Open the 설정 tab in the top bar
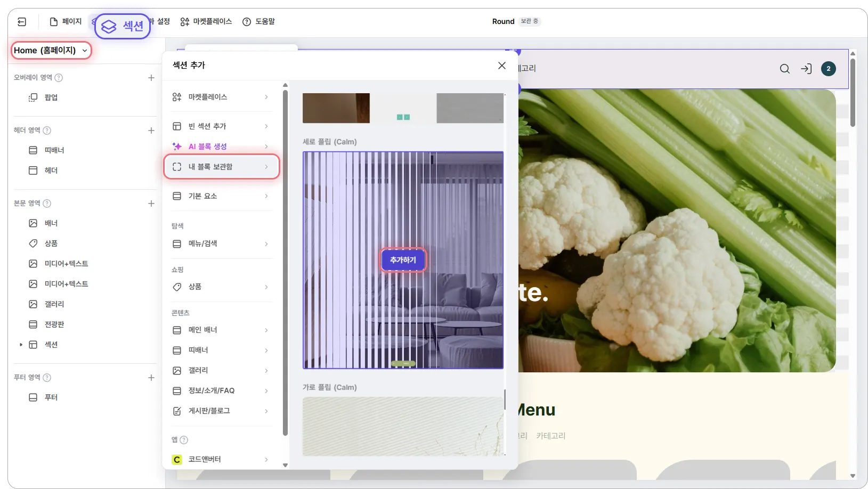Screen dimensions: 868x489 point(161,22)
